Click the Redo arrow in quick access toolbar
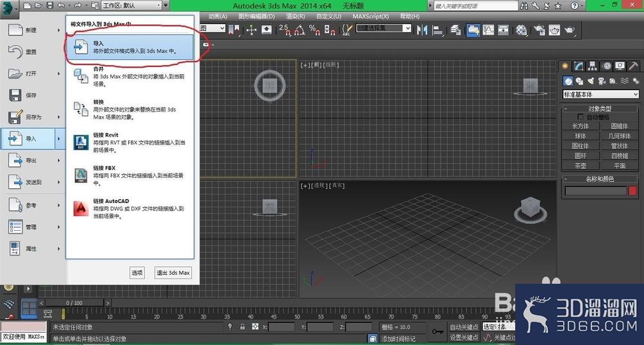Viewport: 644px width, 345px height. click(x=78, y=5)
